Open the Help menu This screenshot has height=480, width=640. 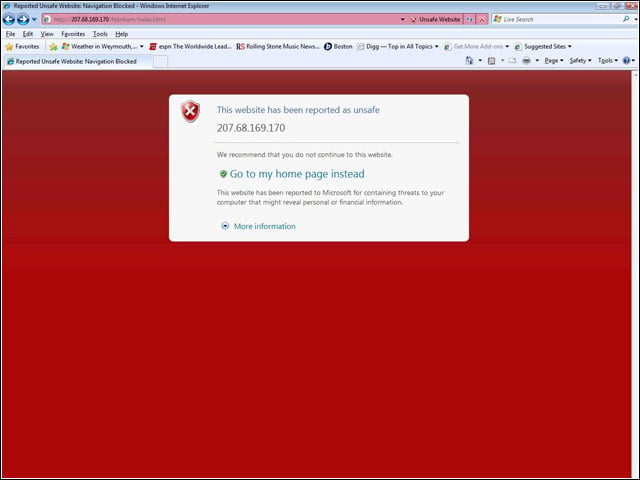pos(121,34)
